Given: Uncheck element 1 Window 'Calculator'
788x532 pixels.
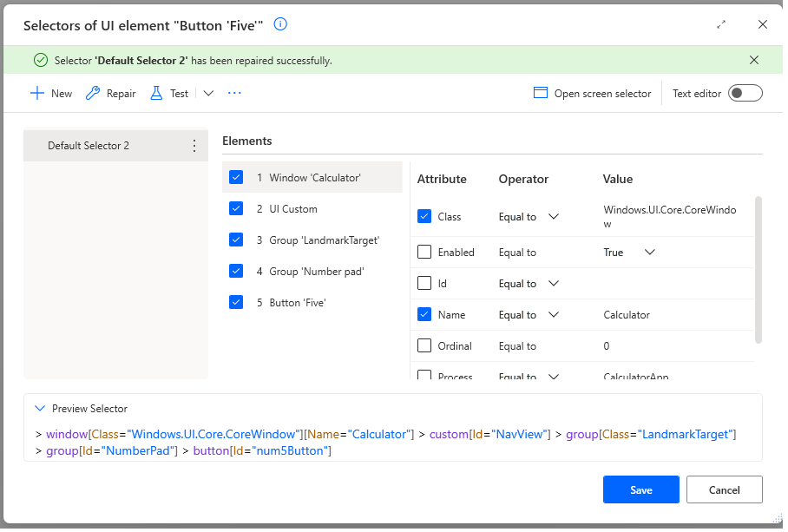Looking at the screenshot, I should coord(236,177).
